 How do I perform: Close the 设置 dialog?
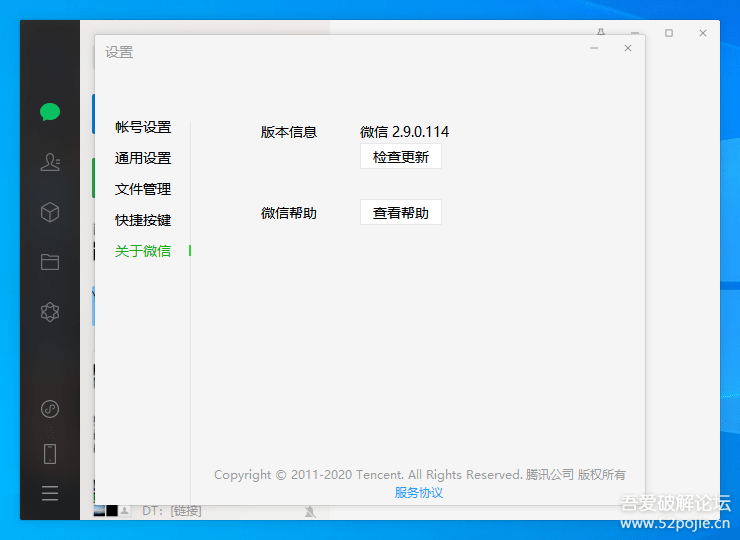click(x=628, y=48)
